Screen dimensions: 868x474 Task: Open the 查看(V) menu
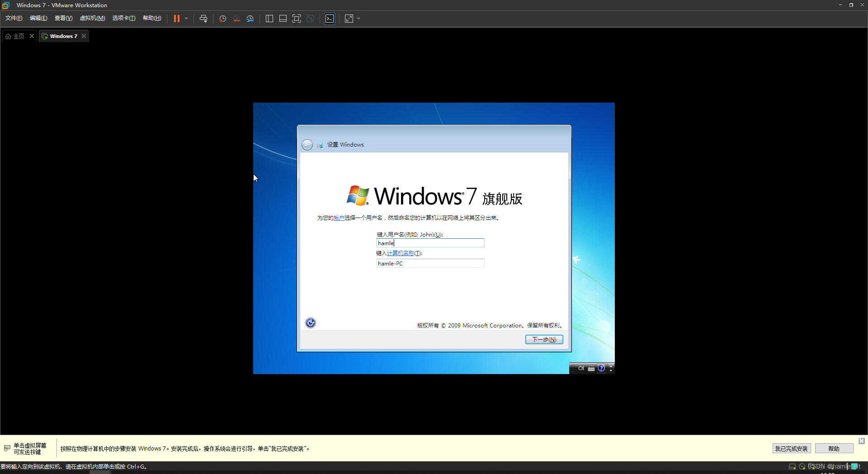click(63, 18)
